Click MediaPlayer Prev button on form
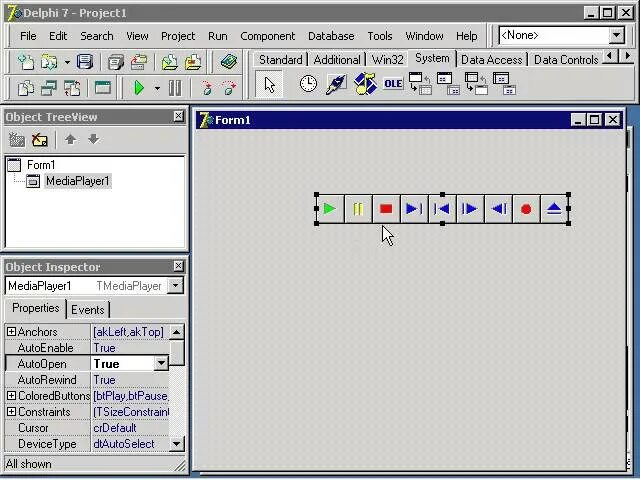The image size is (640, 480). tap(442, 209)
